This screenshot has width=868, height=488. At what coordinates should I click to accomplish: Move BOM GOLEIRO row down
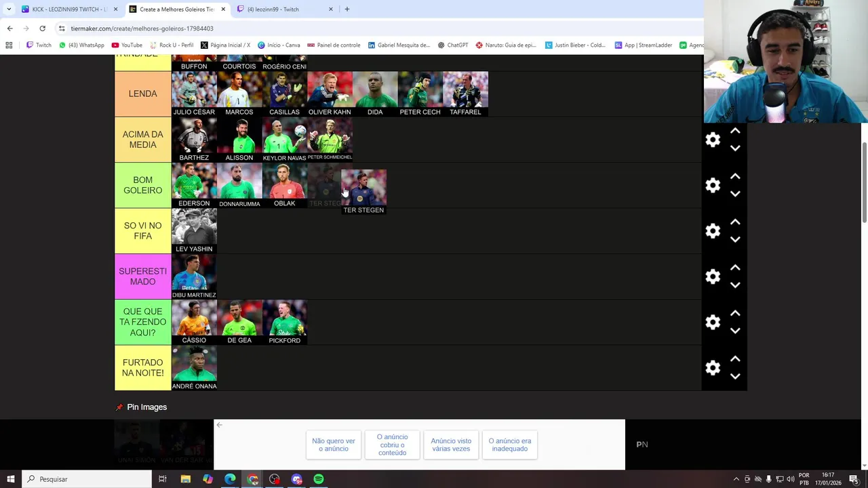(735, 194)
